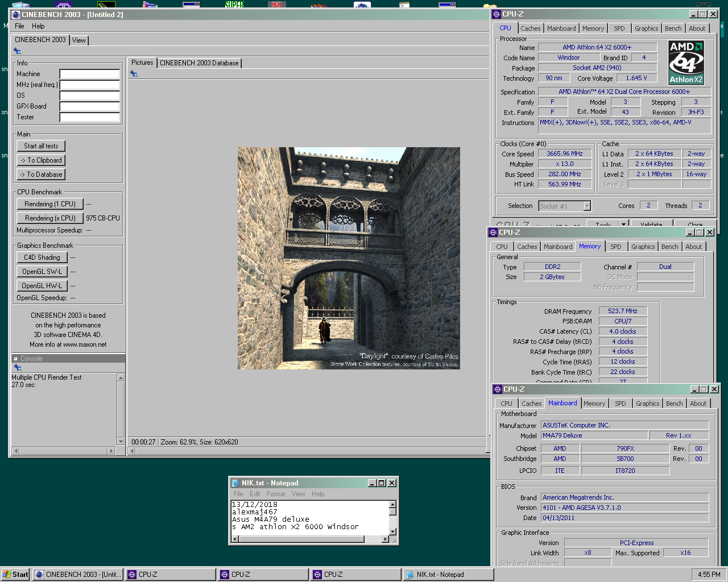
Task: Click the Bus Speed value 282.00 MHz
Action: (565, 174)
